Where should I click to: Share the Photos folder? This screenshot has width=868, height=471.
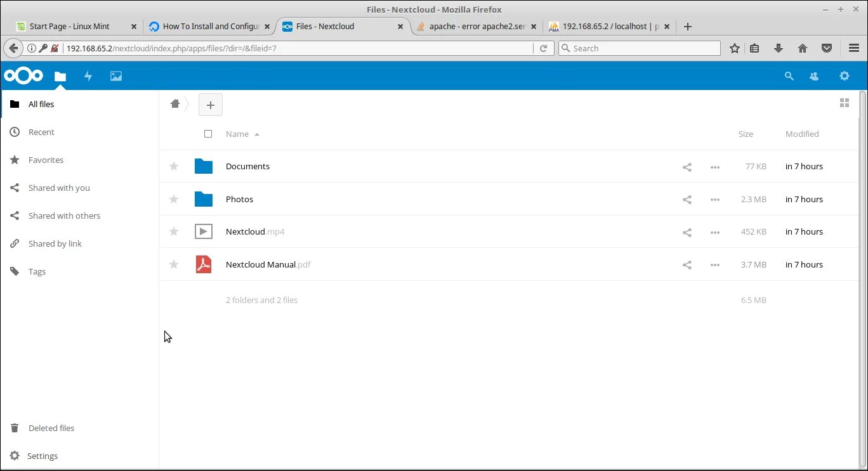click(687, 199)
